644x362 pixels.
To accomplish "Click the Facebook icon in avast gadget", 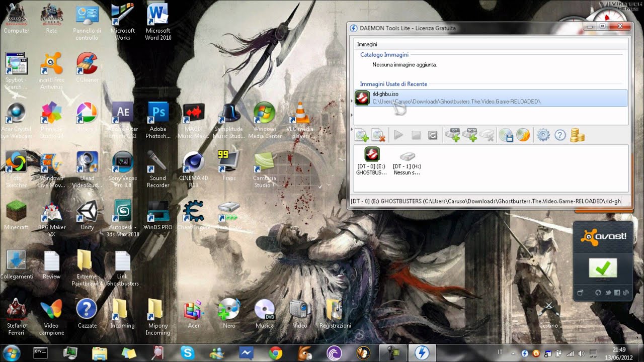I will tap(617, 293).
